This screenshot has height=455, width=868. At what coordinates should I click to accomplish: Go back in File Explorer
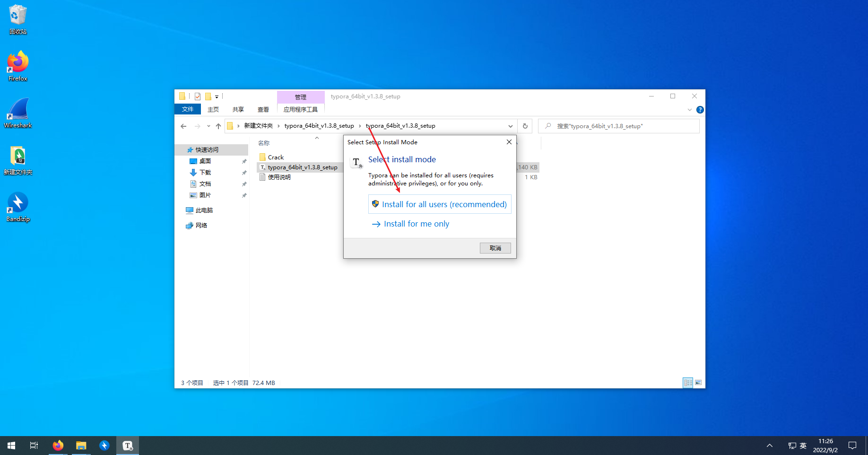click(x=183, y=126)
